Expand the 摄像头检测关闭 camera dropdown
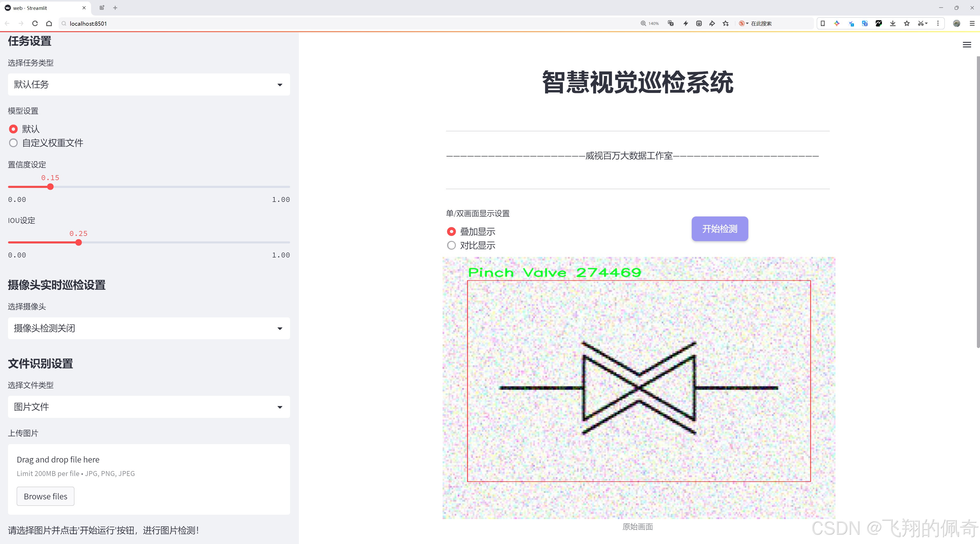The height and width of the screenshot is (544, 980). click(x=149, y=328)
